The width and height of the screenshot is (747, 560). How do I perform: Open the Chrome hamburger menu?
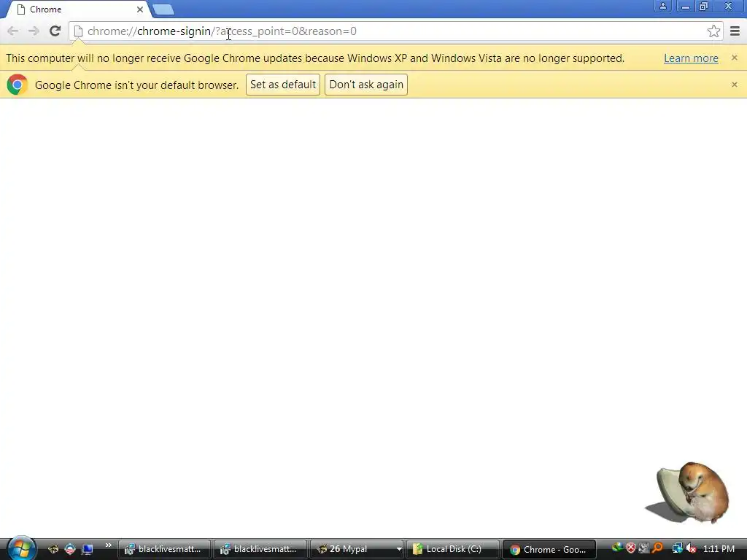click(x=735, y=31)
